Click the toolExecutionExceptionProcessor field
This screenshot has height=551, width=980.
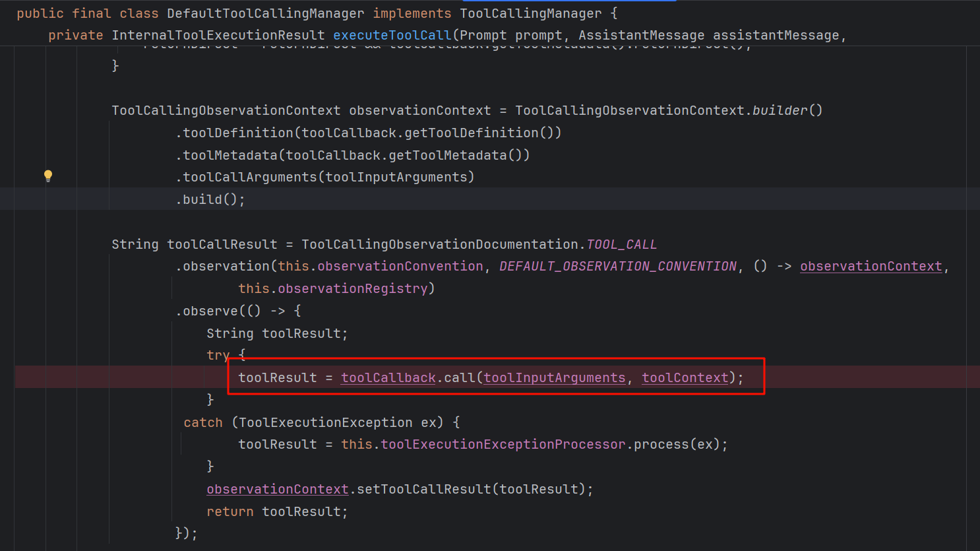[x=503, y=444]
